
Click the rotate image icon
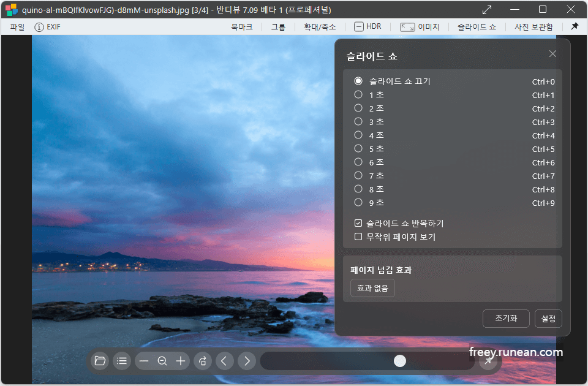(203, 361)
